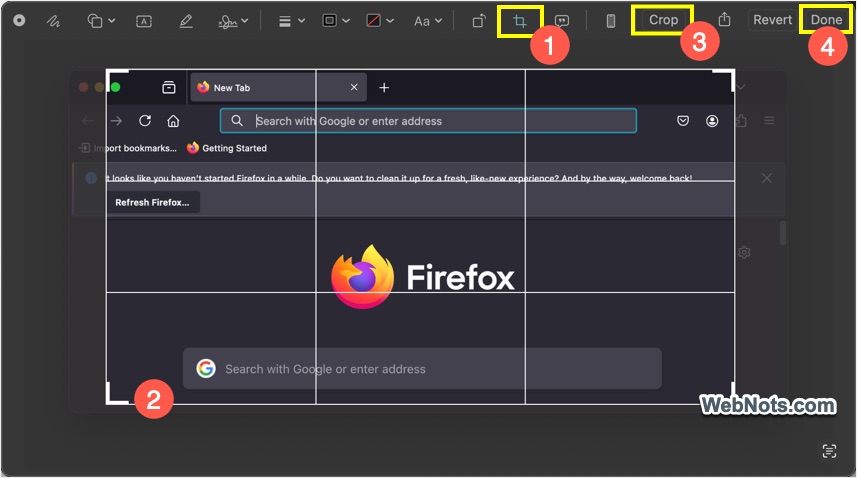
Task: Click the iPhone annotate device icon
Action: tap(611, 21)
